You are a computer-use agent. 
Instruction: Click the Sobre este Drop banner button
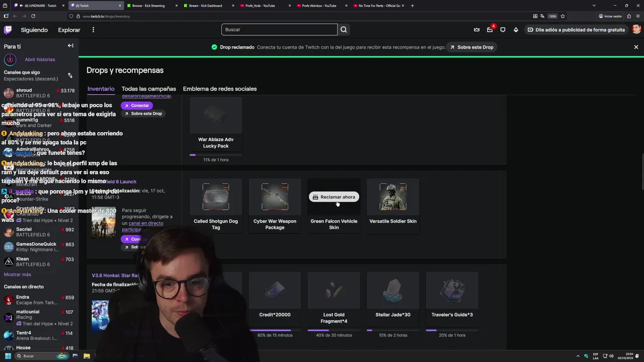[x=471, y=47]
